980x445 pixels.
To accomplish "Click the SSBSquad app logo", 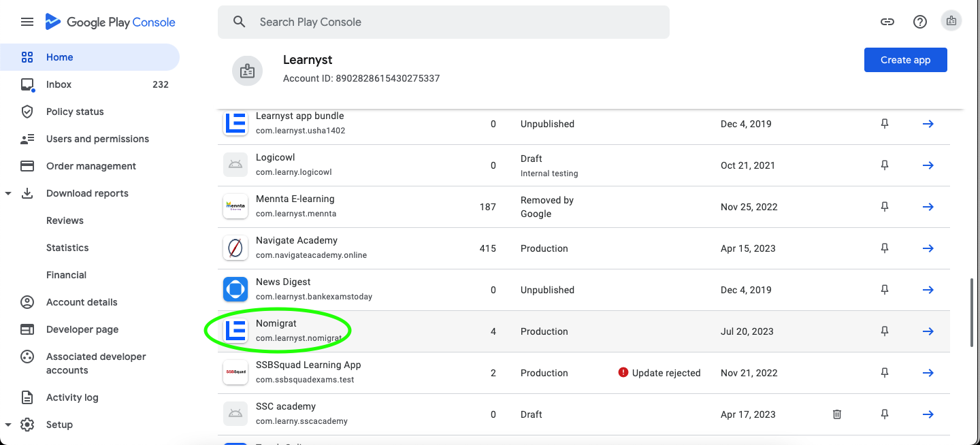I will pyautogui.click(x=235, y=373).
